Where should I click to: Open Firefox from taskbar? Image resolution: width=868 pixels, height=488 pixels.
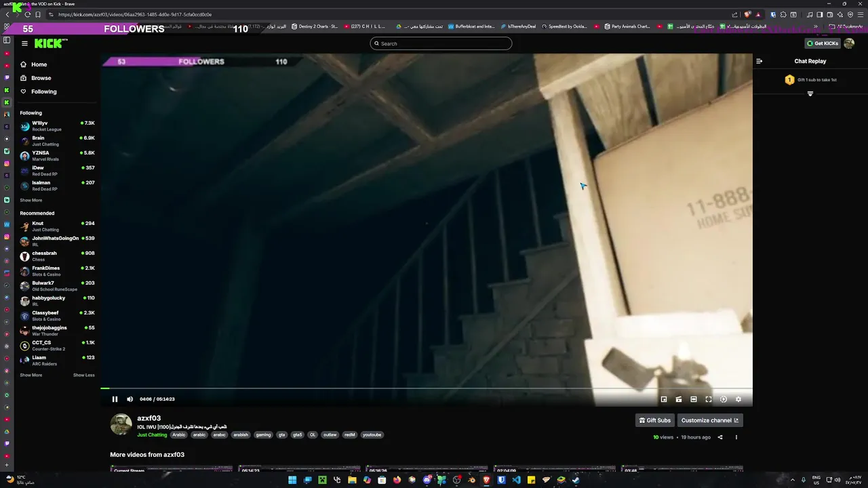click(x=397, y=480)
